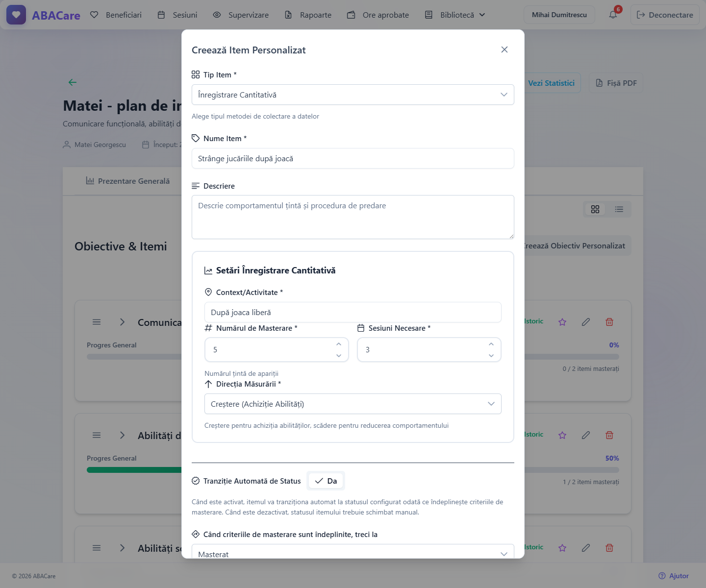706x588 pixels.
Task: Click star icon on third objective card
Action: [x=562, y=548]
